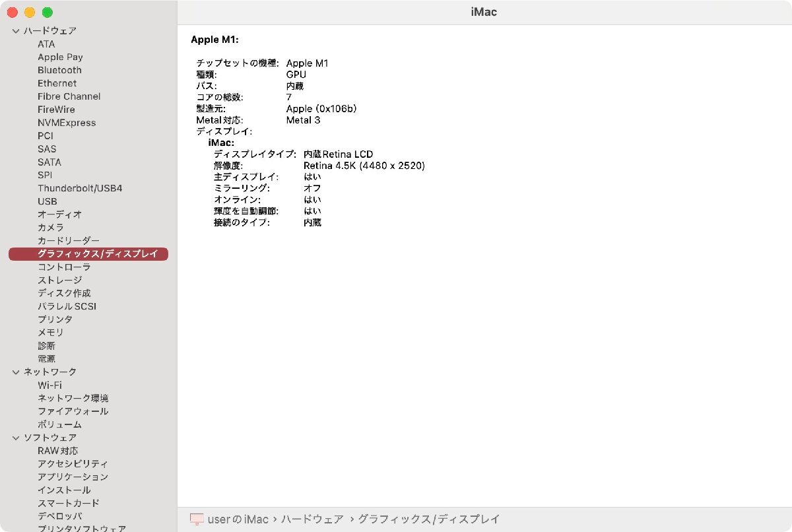Select Bluetooth in the sidebar

pyautogui.click(x=59, y=70)
